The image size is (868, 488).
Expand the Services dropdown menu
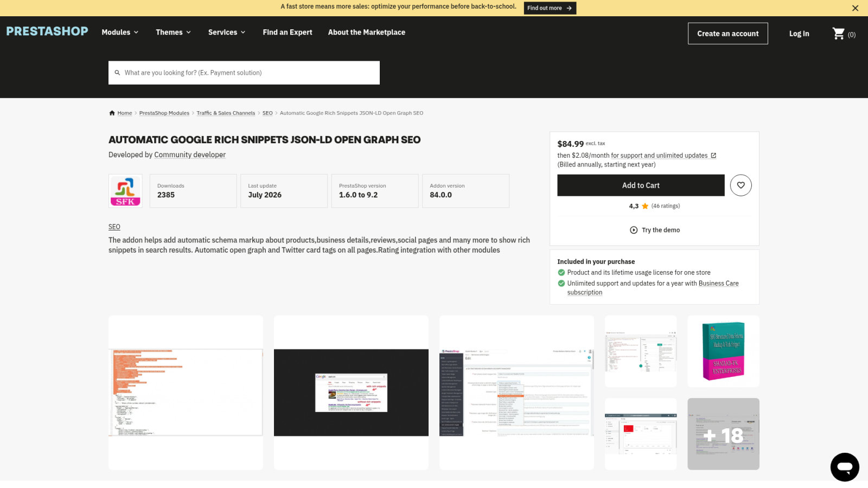click(x=227, y=33)
